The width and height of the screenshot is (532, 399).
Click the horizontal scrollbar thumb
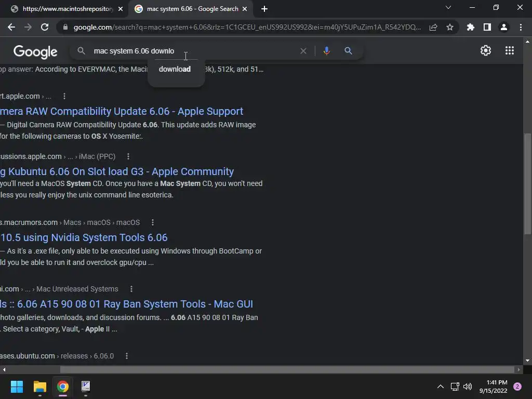coord(287,369)
